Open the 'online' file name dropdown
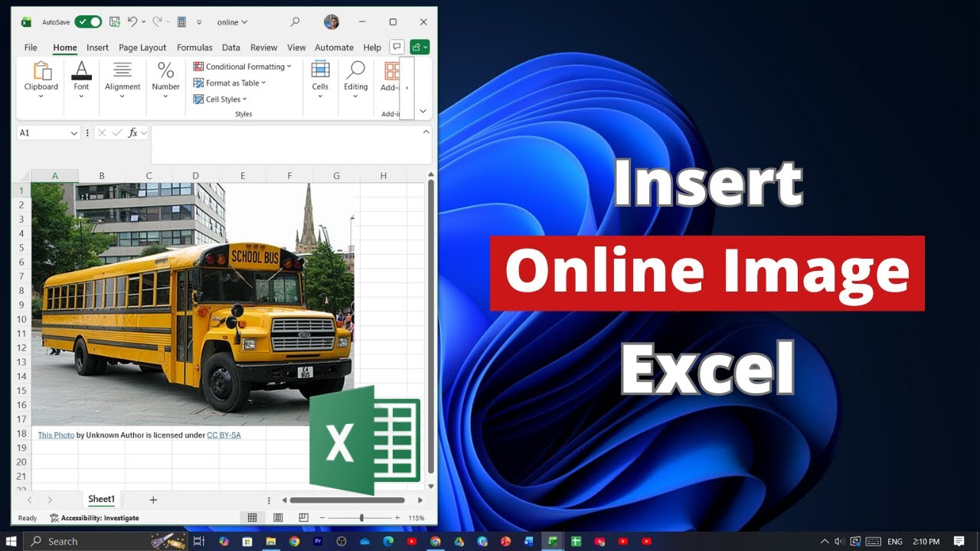The width and height of the screenshot is (980, 551). (x=232, y=22)
